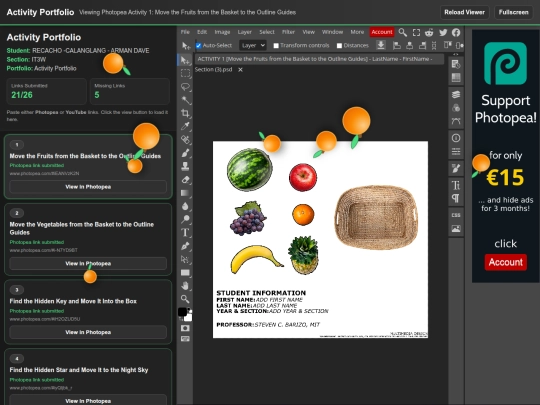
Task: Open the Brush settings panel icon
Action: (456, 169)
